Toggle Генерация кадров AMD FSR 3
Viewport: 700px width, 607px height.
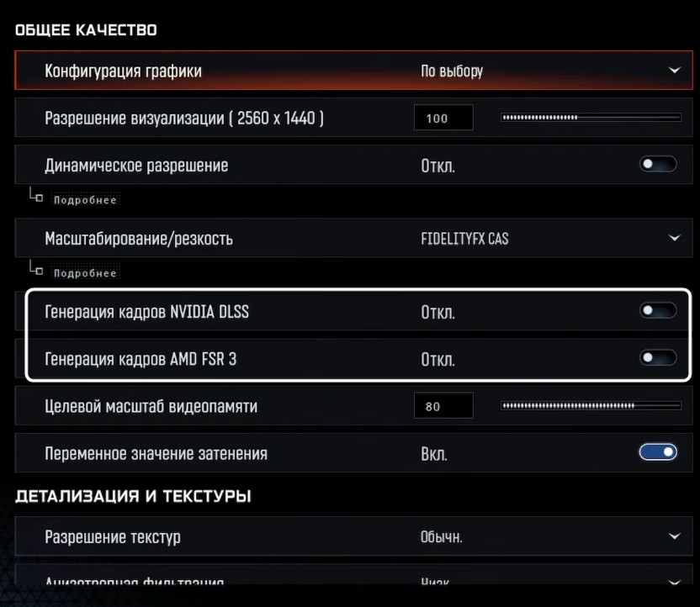658,359
